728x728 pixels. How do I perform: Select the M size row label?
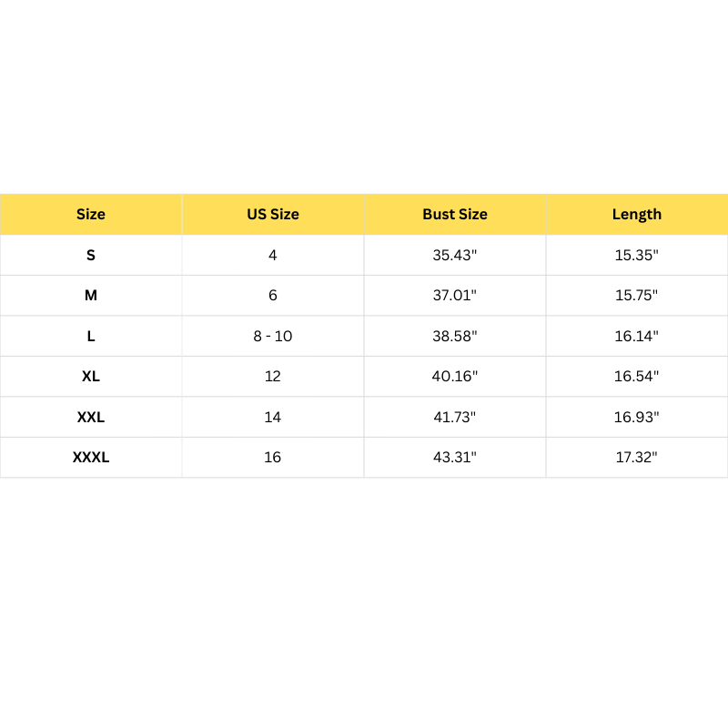click(91, 296)
